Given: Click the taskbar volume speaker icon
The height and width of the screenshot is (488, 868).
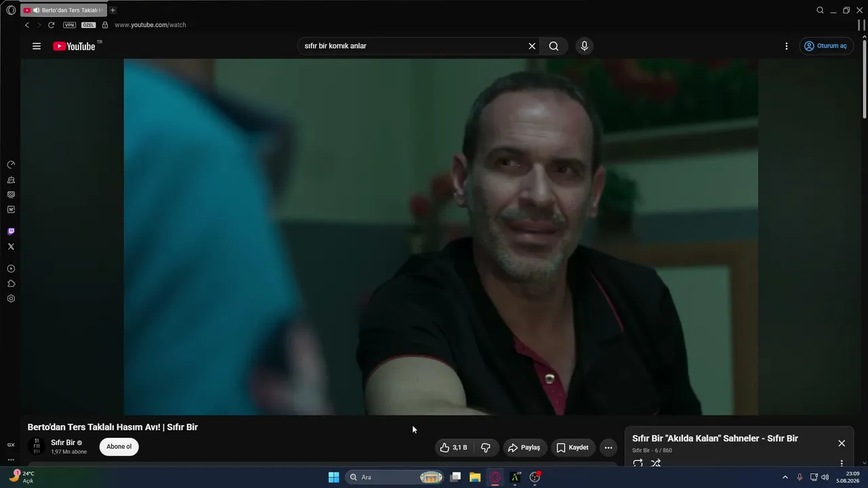Looking at the screenshot, I should (x=825, y=477).
